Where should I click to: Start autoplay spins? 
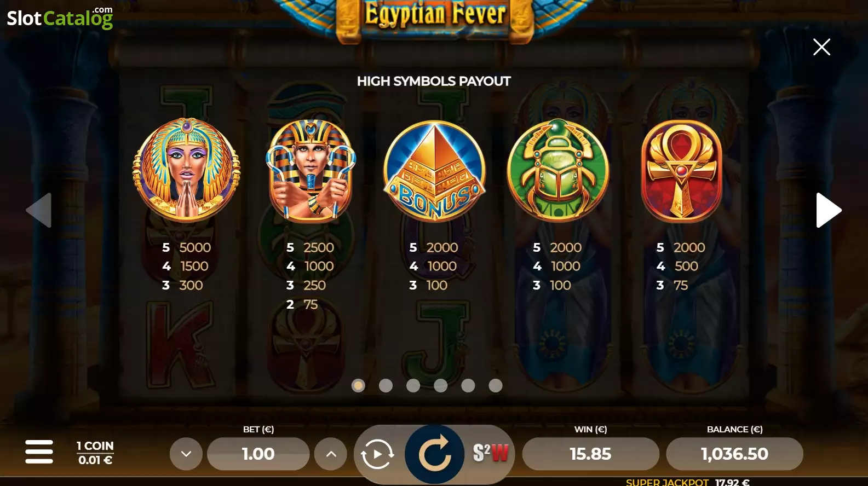tap(377, 454)
